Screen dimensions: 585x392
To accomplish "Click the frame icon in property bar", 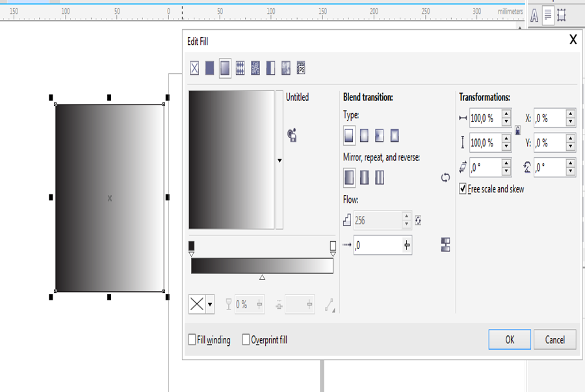I will tap(562, 16).
